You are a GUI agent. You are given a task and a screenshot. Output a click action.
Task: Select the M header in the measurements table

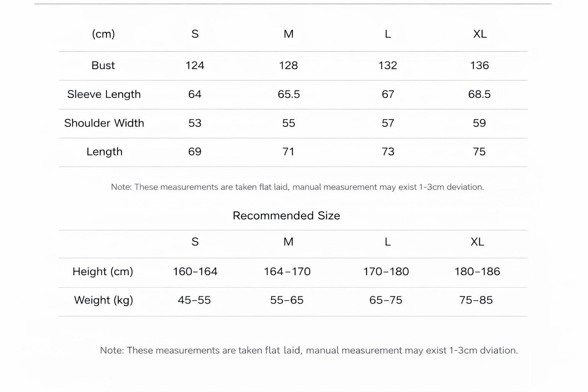[x=289, y=34]
